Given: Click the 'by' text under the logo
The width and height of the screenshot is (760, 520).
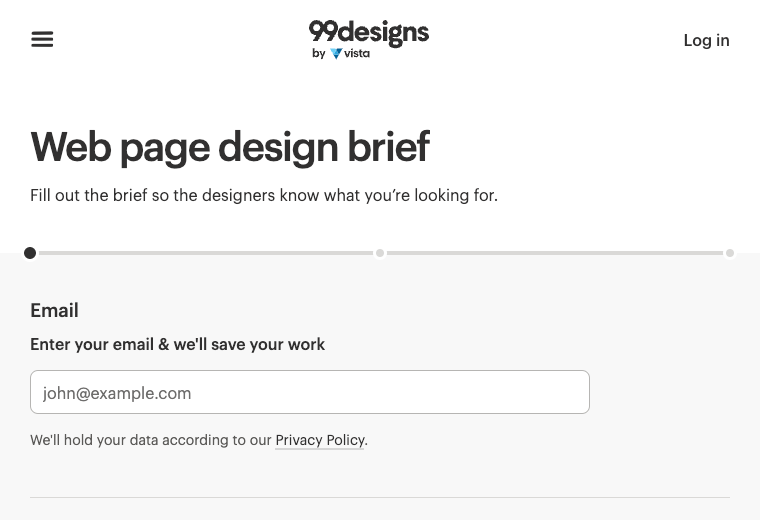Looking at the screenshot, I should click(x=318, y=54).
